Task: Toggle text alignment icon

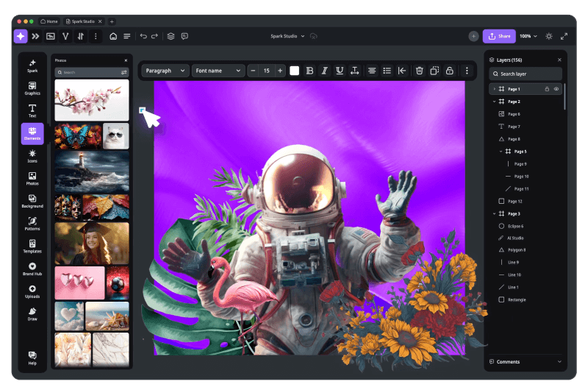Action: (372, 71)
